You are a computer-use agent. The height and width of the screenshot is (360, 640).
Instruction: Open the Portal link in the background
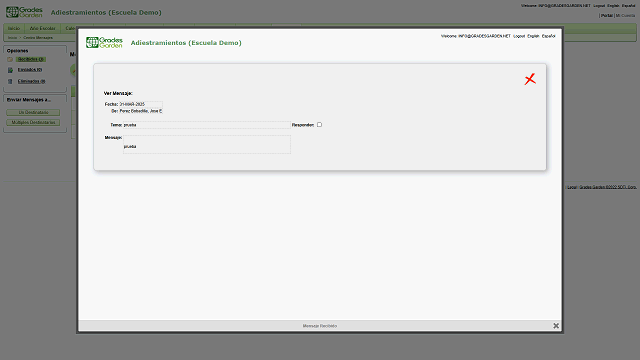point(607,16)
